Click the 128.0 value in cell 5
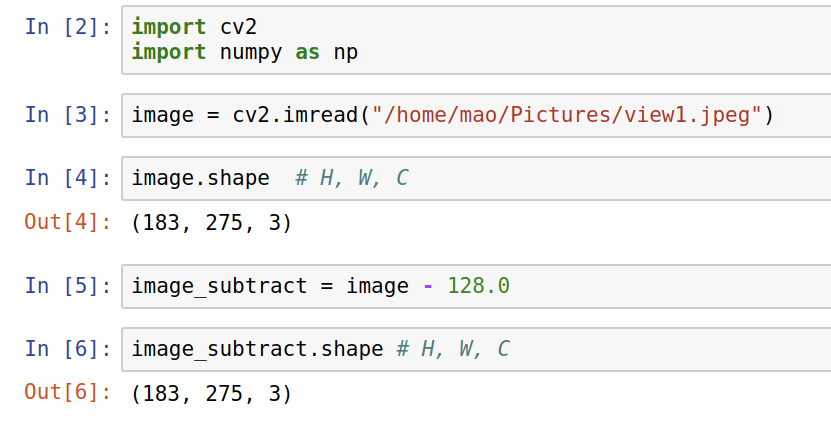Viewport: 831px width, 425px height. [478, 286]
